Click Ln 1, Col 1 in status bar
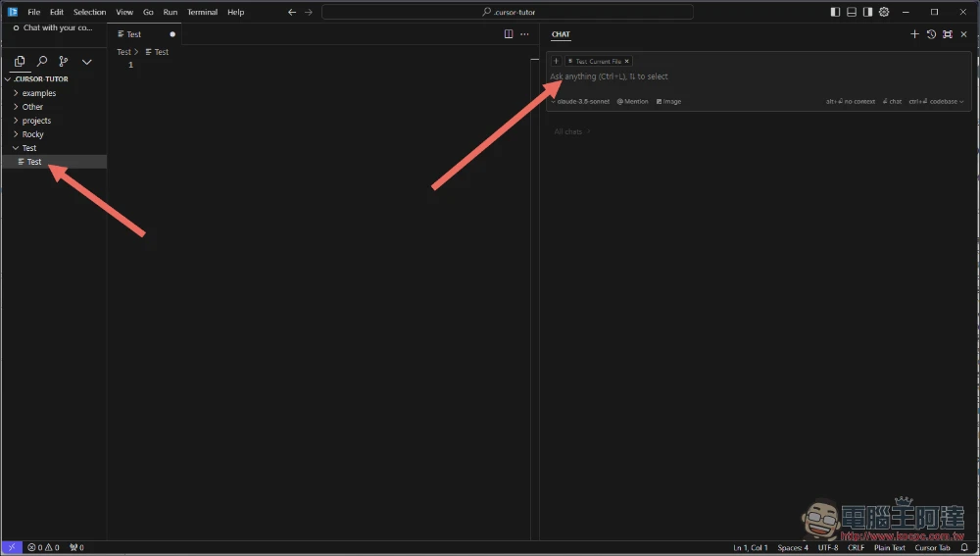Viewport: 980px width, 556px height. pos(751,548)
